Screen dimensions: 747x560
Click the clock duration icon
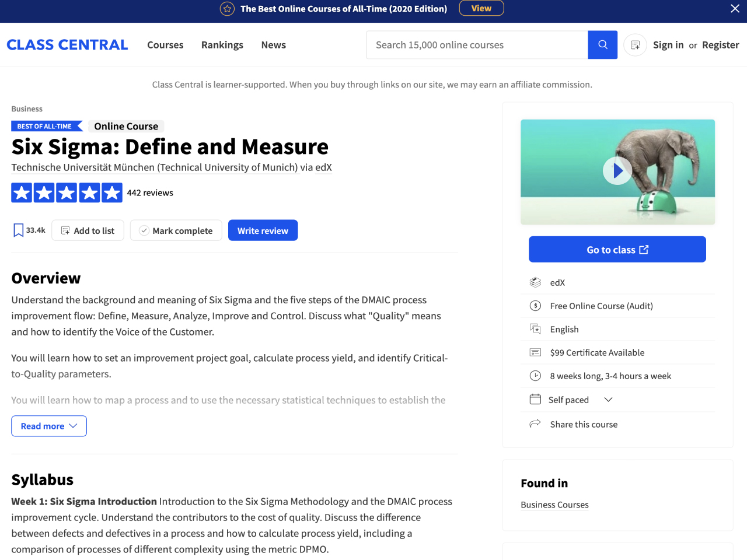click(x=535, y=376)
